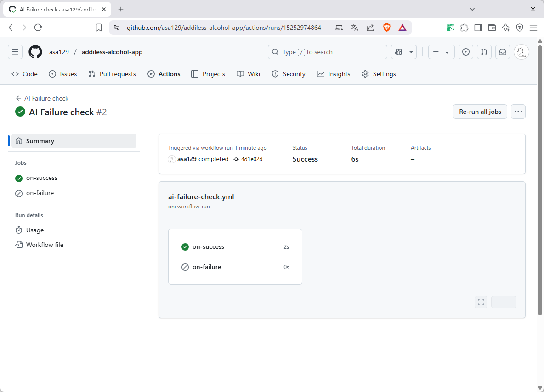Open the hamburger navigation menu
Screen dimensions: 544x392
(x=15, y=52)
